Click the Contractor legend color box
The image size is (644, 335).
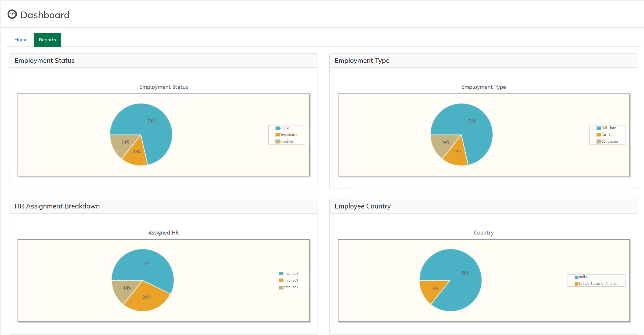click(x=598, y=141)
